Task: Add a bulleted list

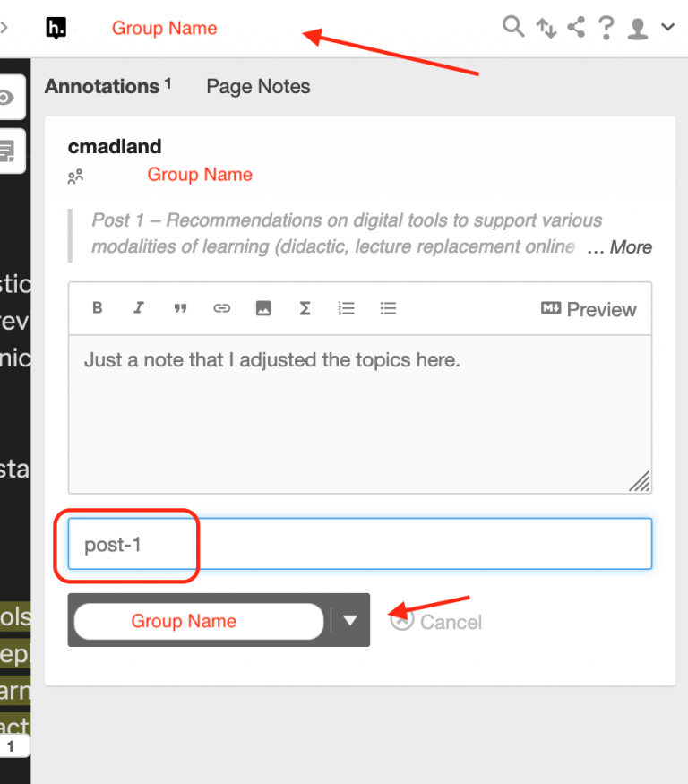Action: tap(388, 308)
